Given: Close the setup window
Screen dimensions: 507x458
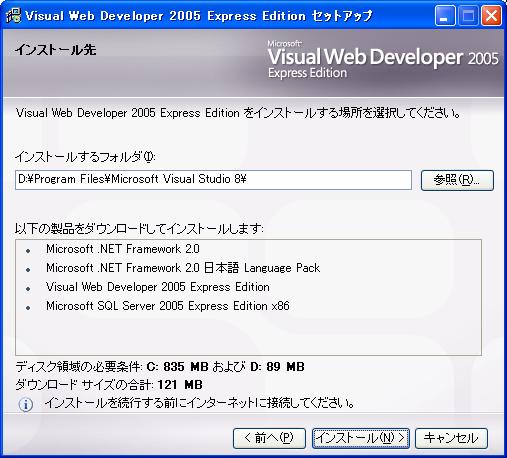Looking at the screenshot, I should [x=491, y=16].
